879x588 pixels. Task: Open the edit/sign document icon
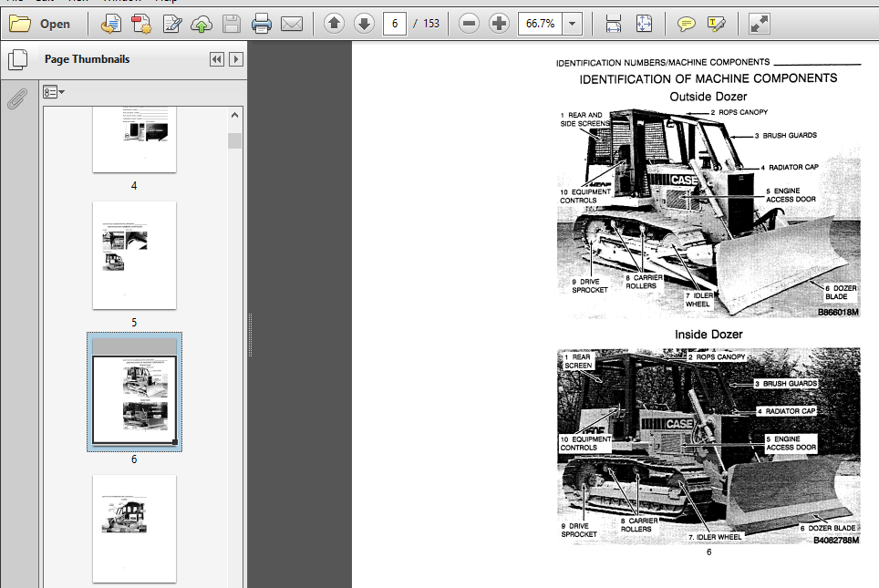tap(171, 24)
